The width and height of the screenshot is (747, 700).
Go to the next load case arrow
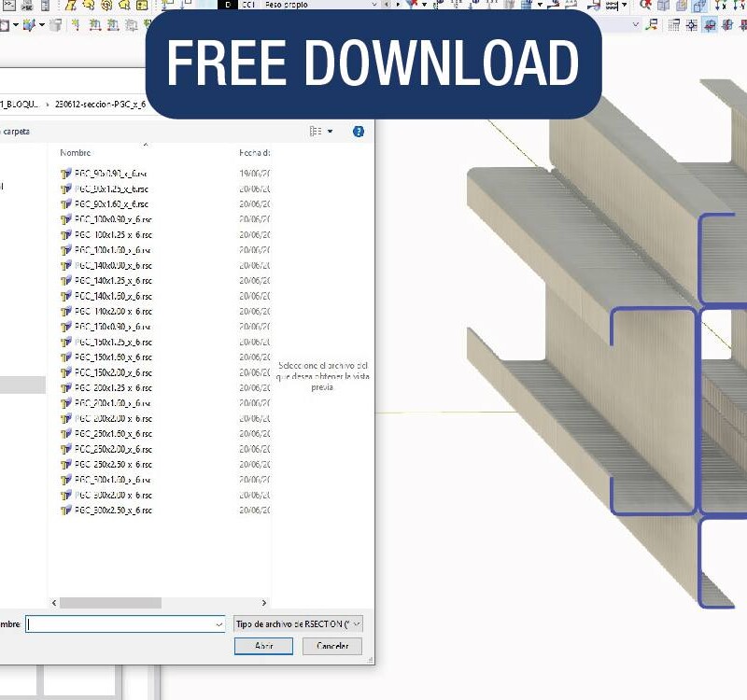(x=398, y=5)
